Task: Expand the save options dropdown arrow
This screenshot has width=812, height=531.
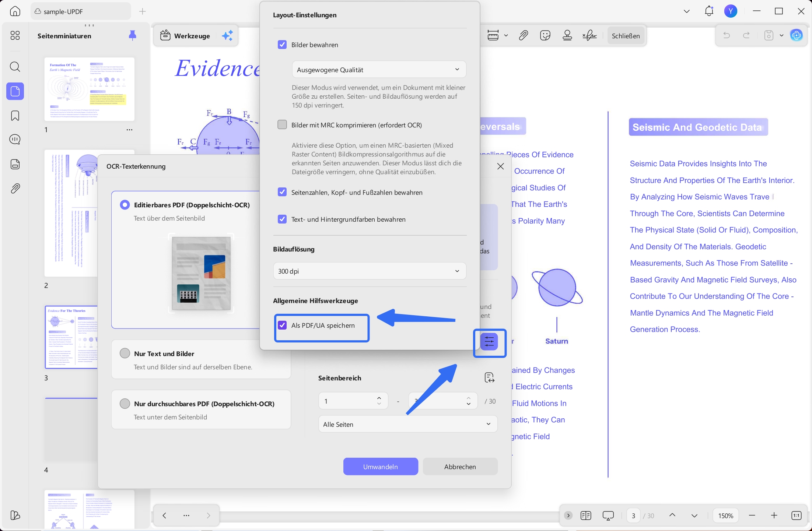Action: pos(781,35)
